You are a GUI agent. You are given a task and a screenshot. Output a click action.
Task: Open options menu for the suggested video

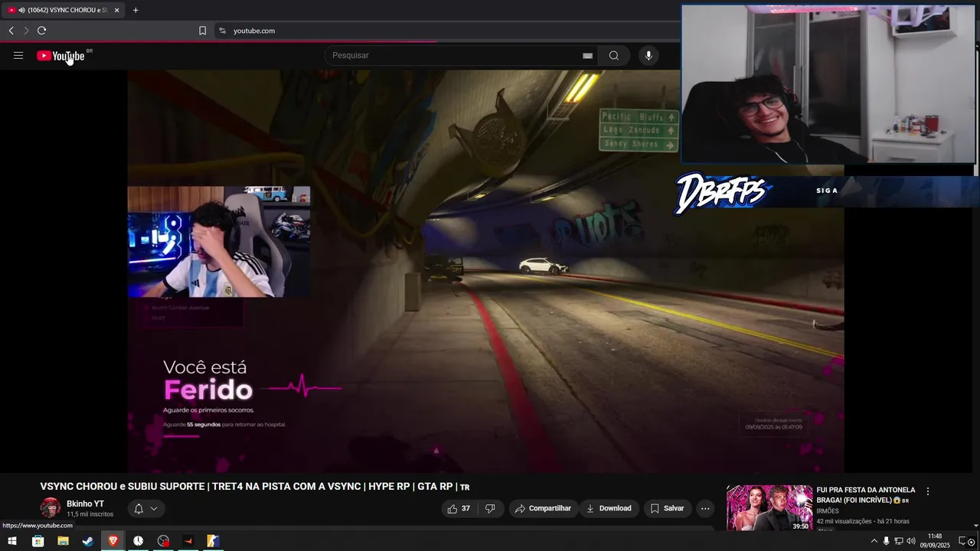tap(928, 491)
